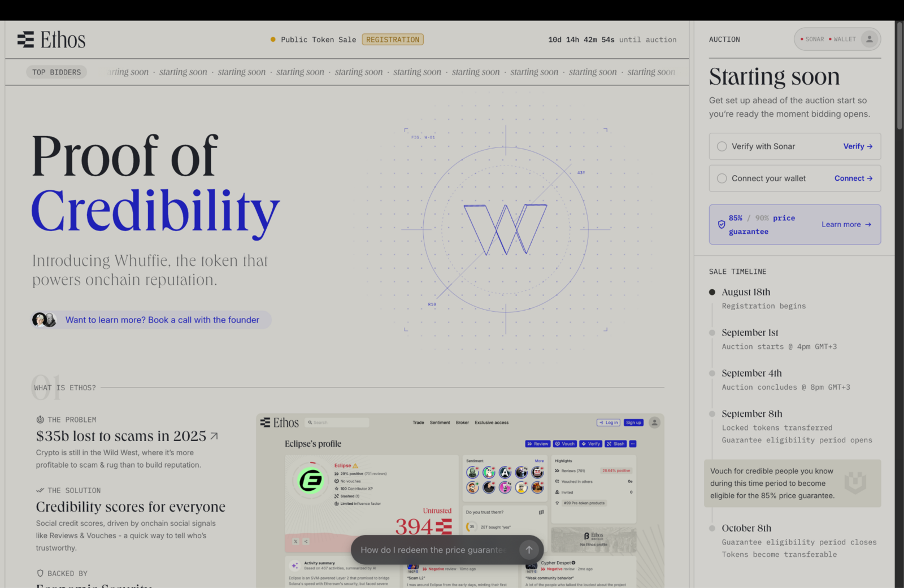Click the Review button on Eclipse's profile
The height and width of the screenshot is (588, 904).
tap(537, 444)
